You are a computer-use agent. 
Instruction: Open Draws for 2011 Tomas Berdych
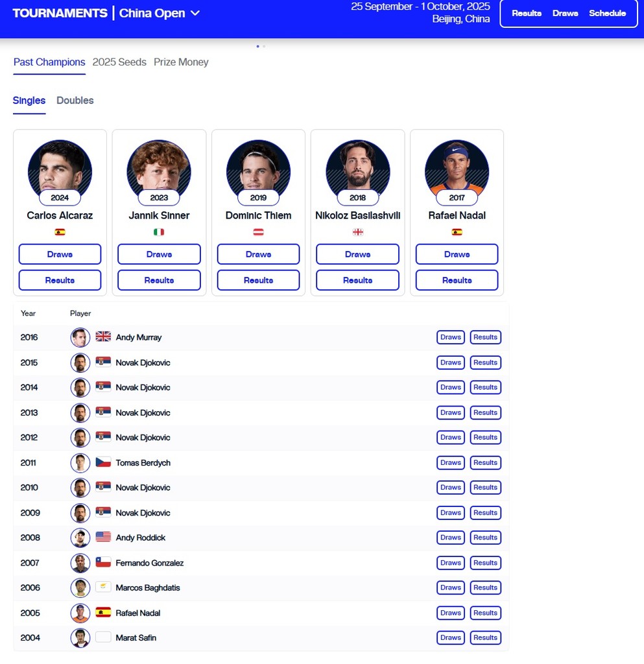(451, 463)
